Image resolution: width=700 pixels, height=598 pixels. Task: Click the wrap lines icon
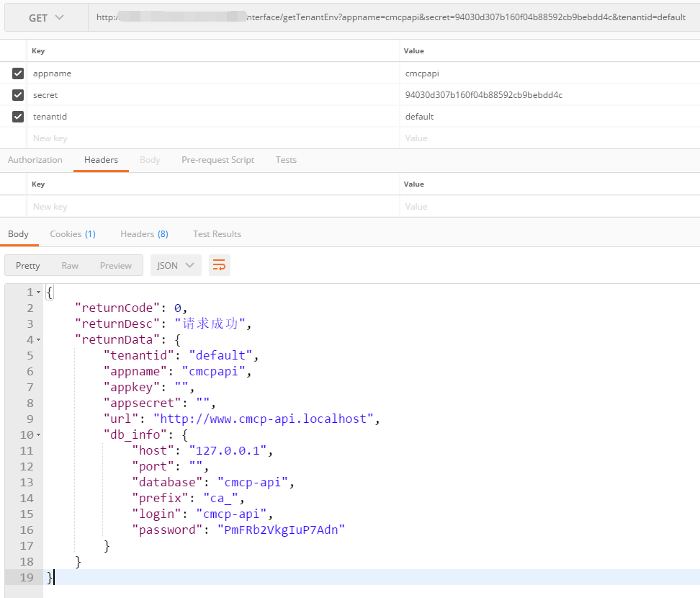click(220, 265)
